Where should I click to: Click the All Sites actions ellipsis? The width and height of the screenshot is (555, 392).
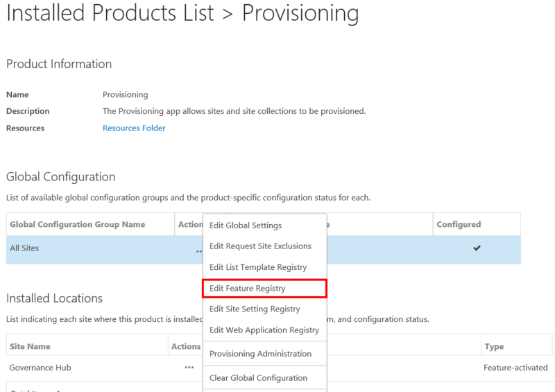click(198, 251)
